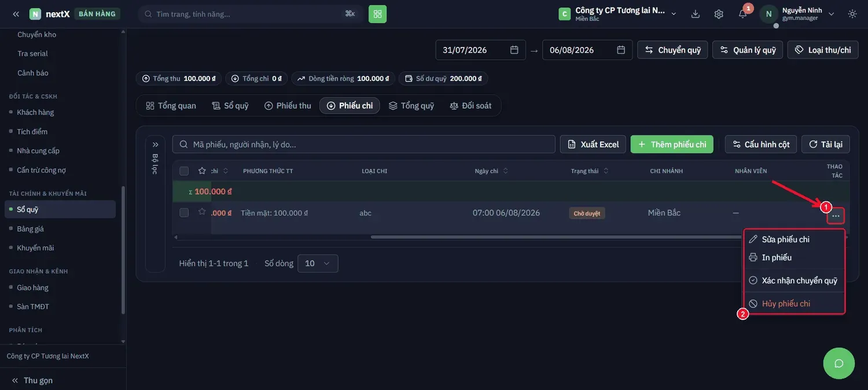Sort by Trạng thái column
The width and height of the screenshot is (868, 390).
point(590,171)
